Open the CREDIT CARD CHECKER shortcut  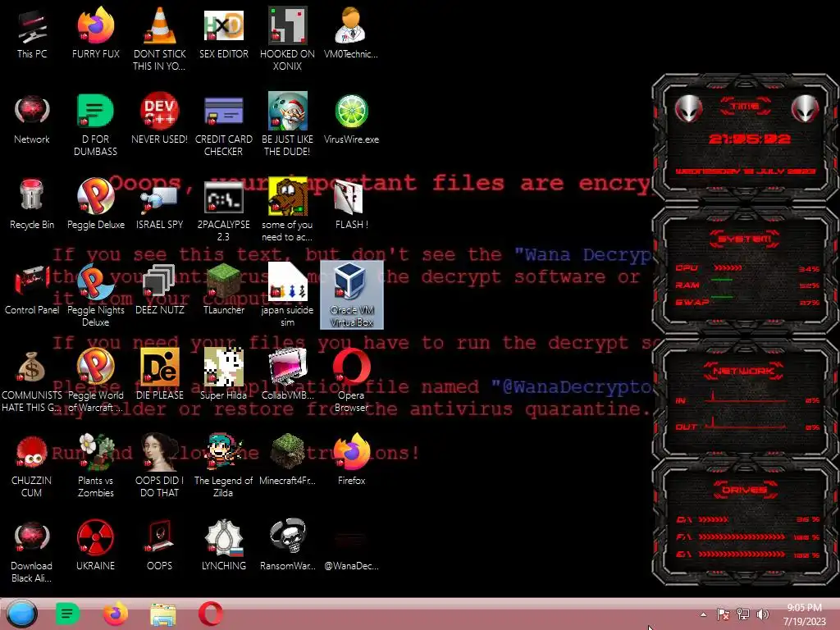tap(223, 125)
